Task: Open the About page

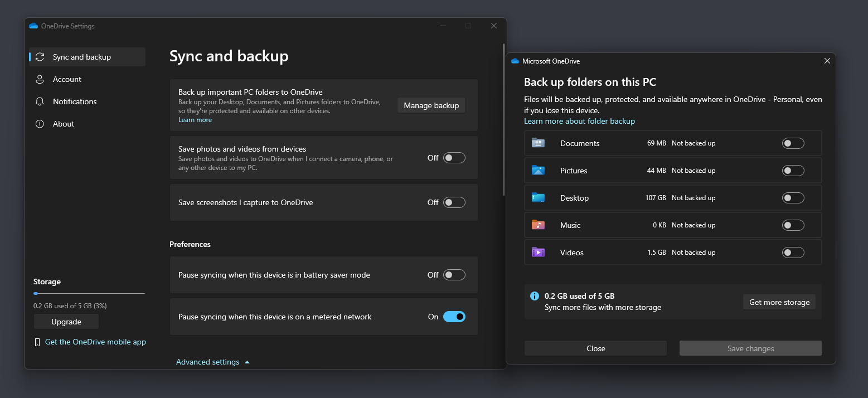Action: tap(87, 124)
